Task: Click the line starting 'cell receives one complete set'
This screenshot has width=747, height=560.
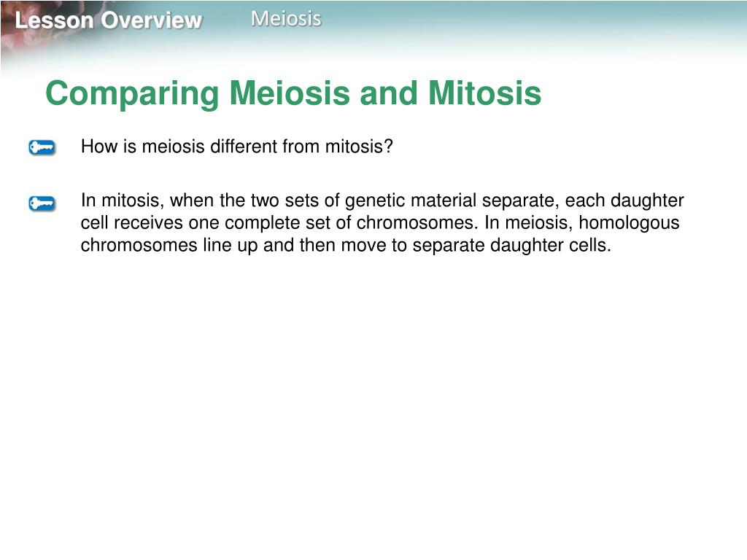Action: coord(380,223)
